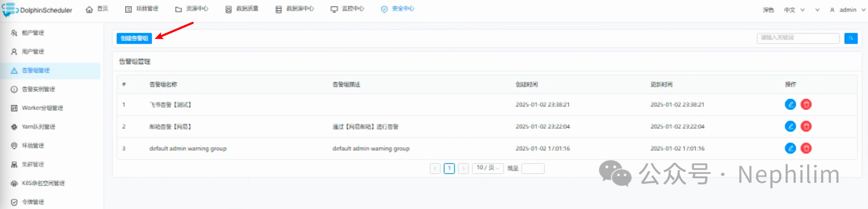Image resolution: width=868 pixels, height=209 pixels.
Task: Open the 10 / 页 page size dropdown
Action: (x=488, y=168)
